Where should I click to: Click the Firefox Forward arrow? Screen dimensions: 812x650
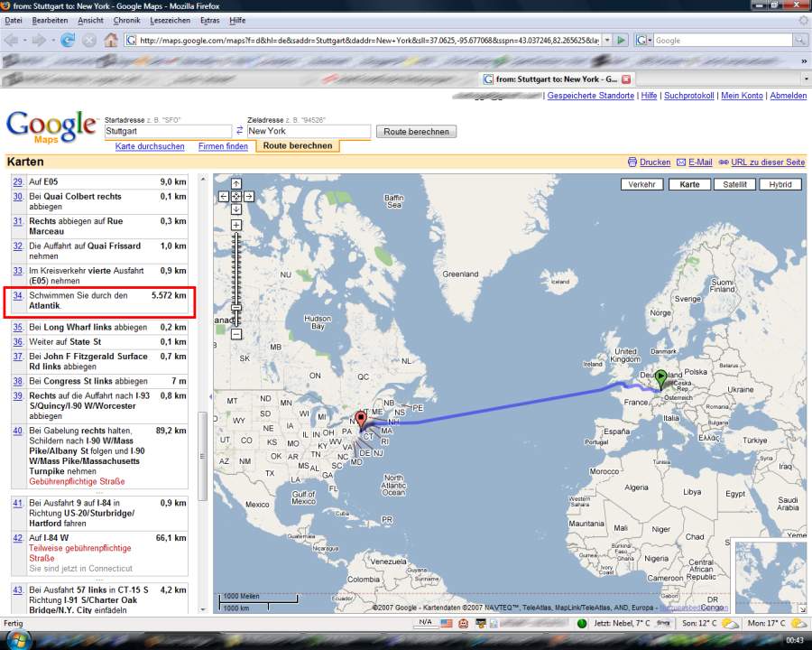tap(39, 41)
